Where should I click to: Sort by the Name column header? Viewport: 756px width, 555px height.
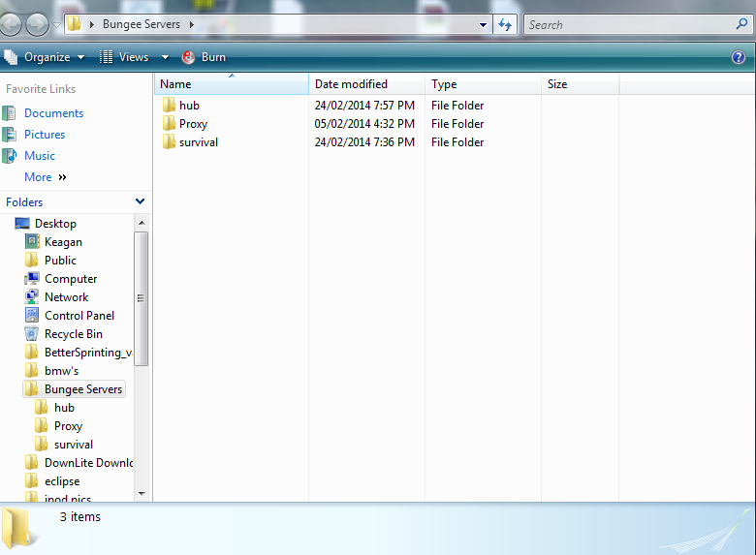coord(232,84)
